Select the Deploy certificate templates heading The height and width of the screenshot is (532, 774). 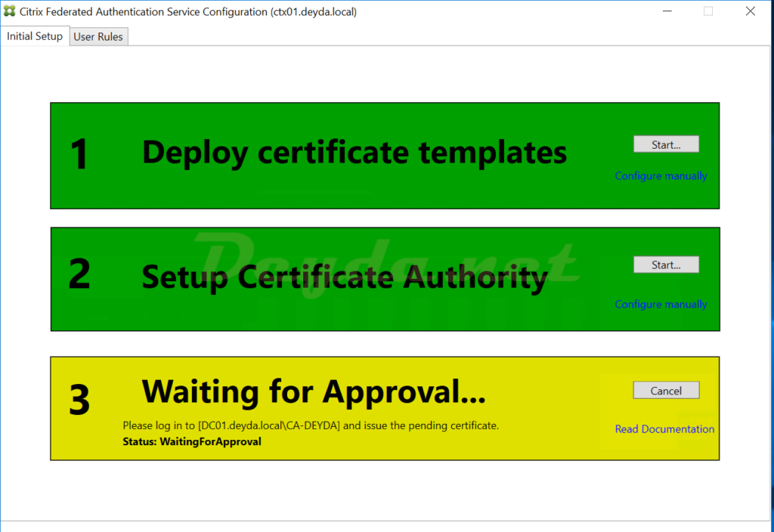[354, 153]
